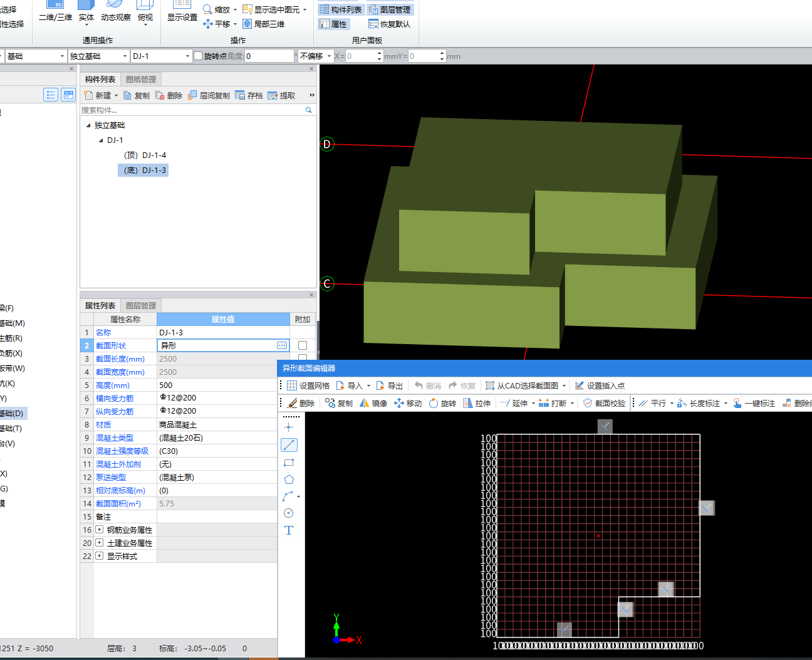The height and width of the screenshot is (660, 812).
Task: Click 提取 extract button
Action: 281,95
